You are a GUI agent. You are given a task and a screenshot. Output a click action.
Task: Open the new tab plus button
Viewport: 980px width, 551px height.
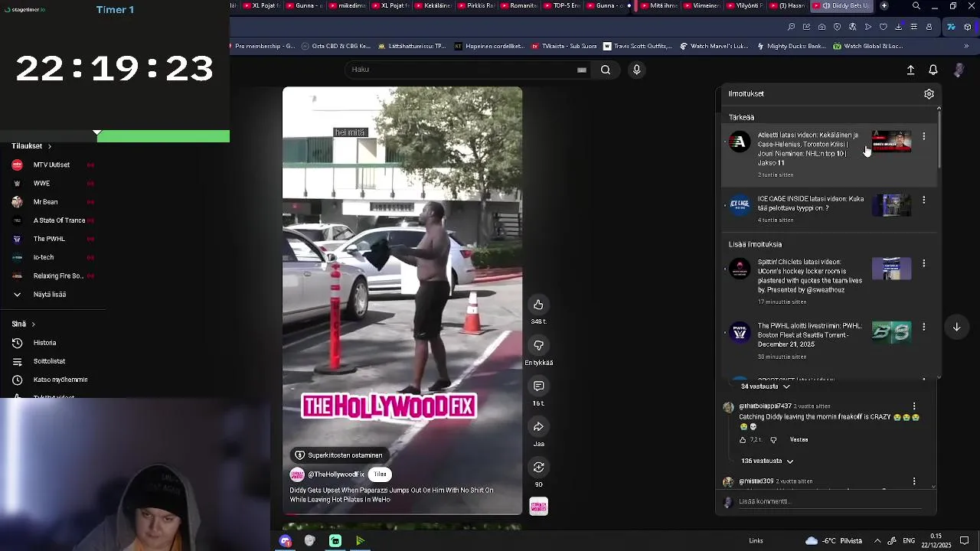[884, 5]
